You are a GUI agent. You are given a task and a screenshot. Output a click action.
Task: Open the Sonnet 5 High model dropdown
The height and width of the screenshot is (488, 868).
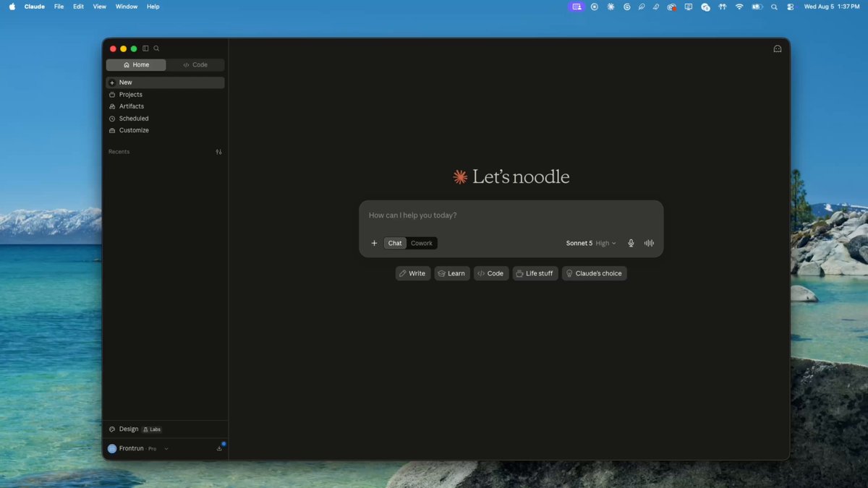pos(591,243)
